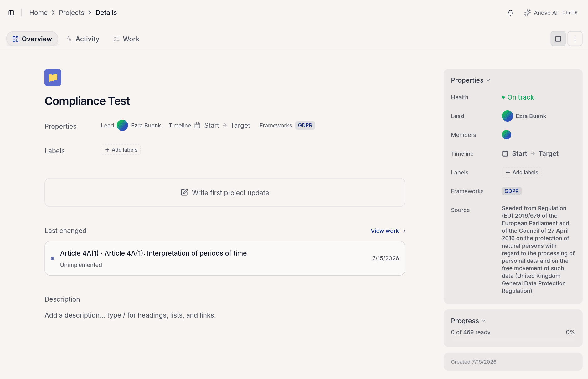Write first project update
The image size is (588, 379).
(x=225, y=193)
